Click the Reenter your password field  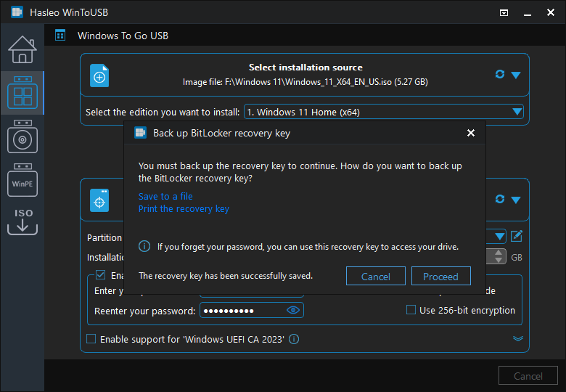(x=252, y=311)
